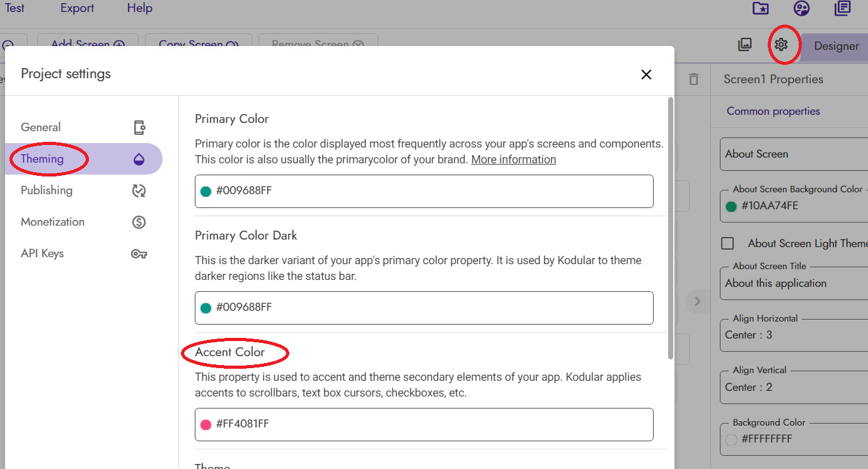
Task: Click the Primary Color Dark heading
Action: click(x=246, y=236)
